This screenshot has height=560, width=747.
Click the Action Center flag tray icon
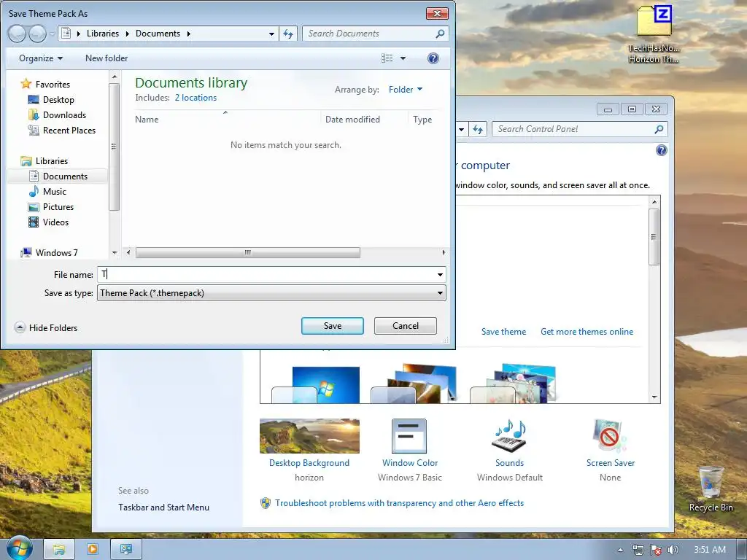(x=656, y=550)
